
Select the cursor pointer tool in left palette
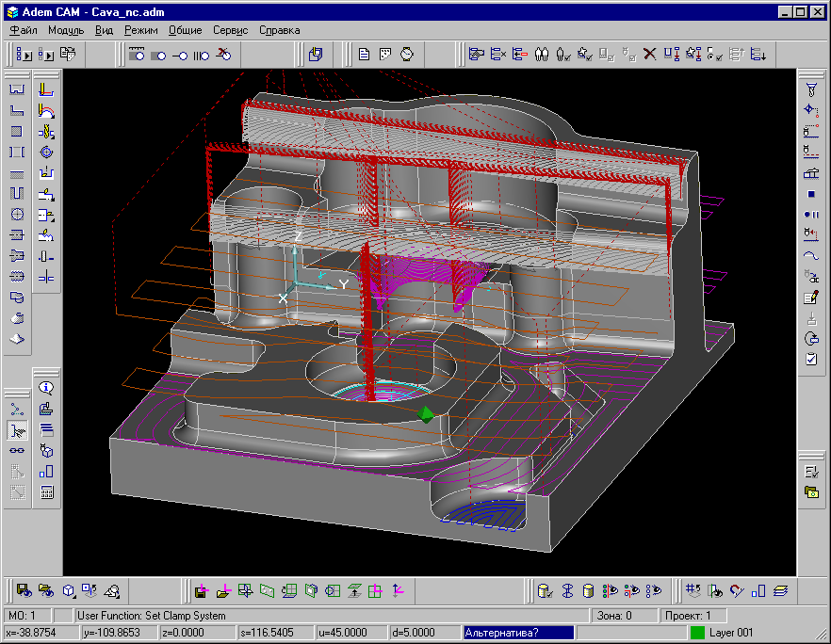click(x=18, y=430)
